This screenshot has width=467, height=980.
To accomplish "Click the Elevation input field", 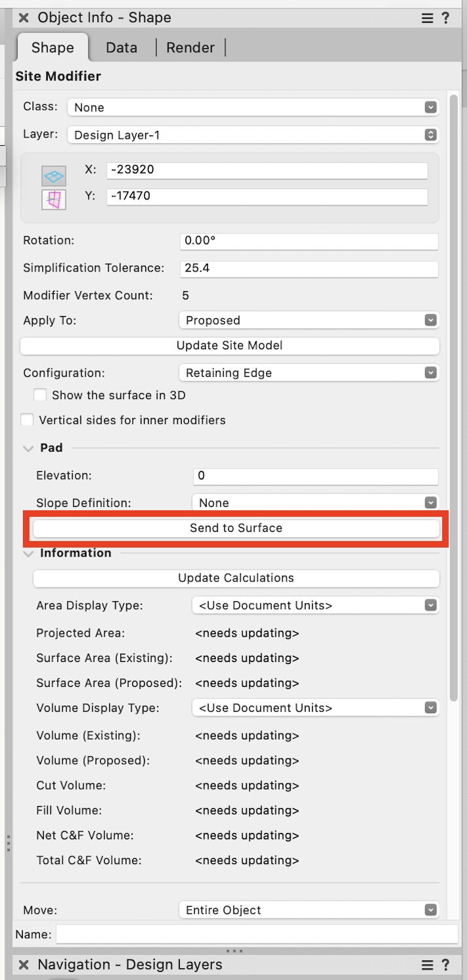I will [x=315, y=476].
